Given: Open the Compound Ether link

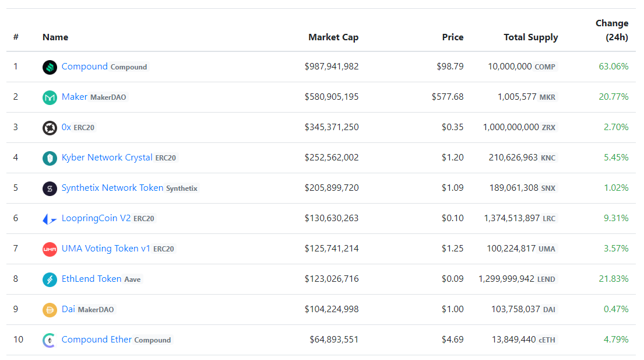Looking at the screenshot, I should tap(97, 340).
